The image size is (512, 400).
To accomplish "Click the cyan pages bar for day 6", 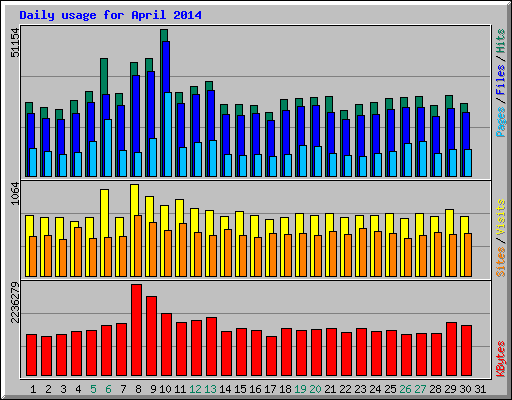I will [108, 148].
